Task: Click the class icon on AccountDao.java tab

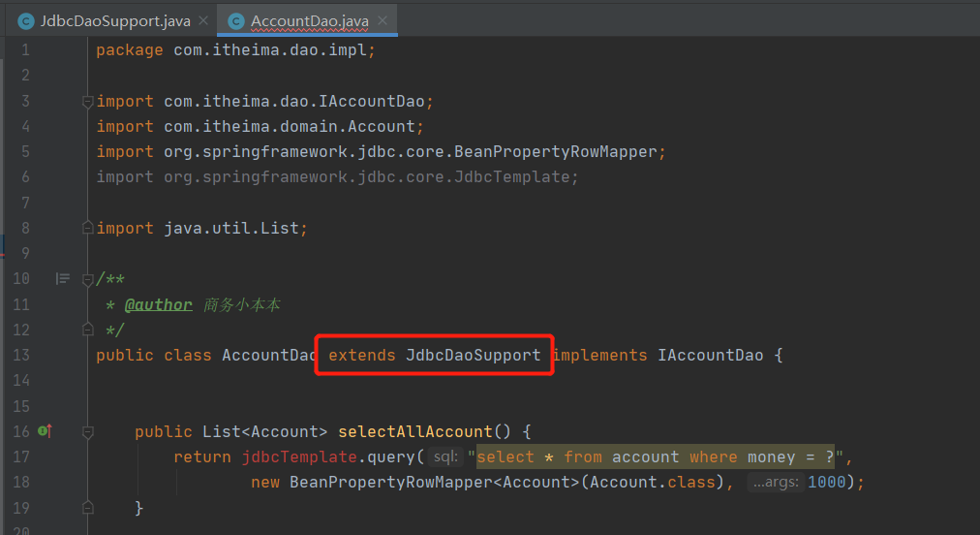Action: pos(235,22)
